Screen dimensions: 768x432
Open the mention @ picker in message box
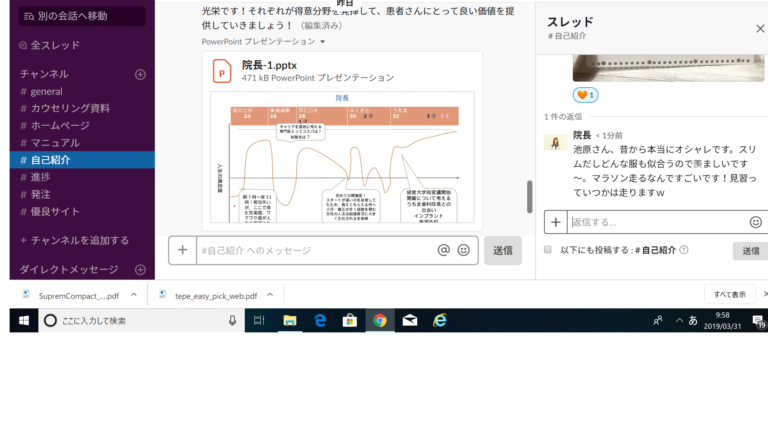[x=444, y=250]
